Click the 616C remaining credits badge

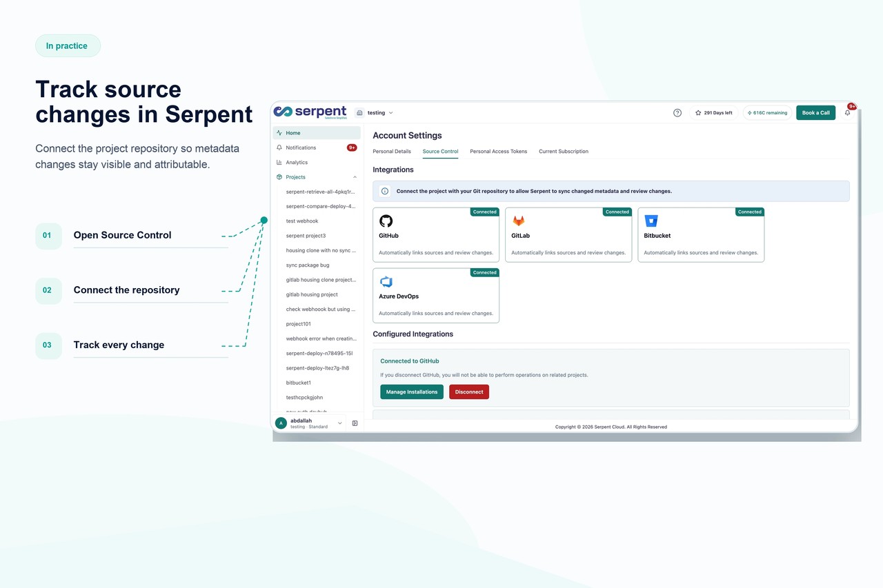click(x=767, y=112)
